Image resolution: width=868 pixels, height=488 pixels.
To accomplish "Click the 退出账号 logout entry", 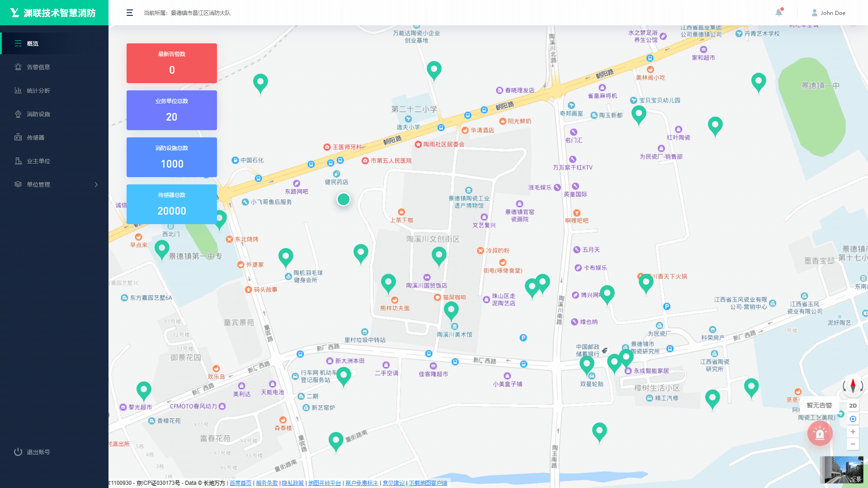I will (32, 452).
